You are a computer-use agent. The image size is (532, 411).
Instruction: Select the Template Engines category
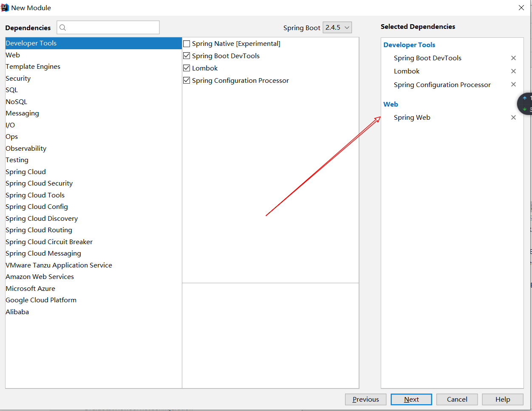tap(93, 67)
